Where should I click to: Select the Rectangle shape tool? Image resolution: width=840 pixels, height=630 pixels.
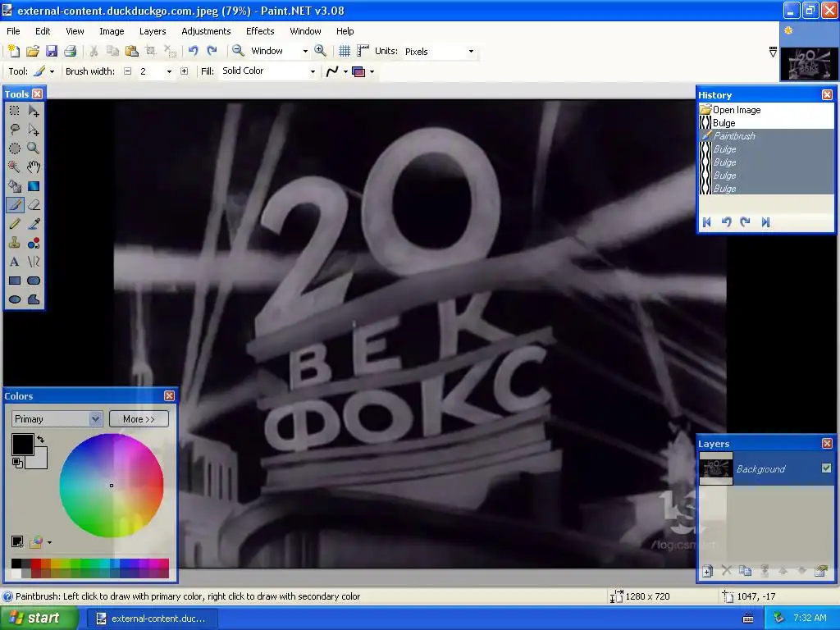(x=15, y=281)
